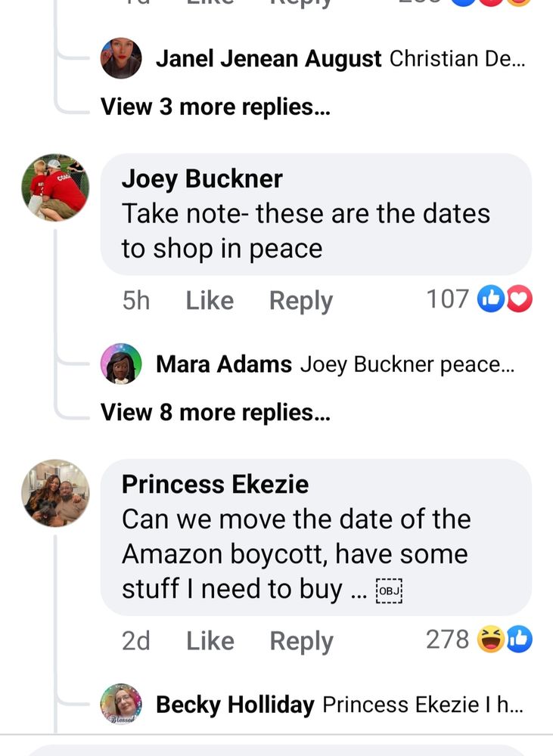This screenshot has width=553, height=756.
Task: Tap the thumbs-up reaction icon on Joey's comment
Action: point(489,300)
